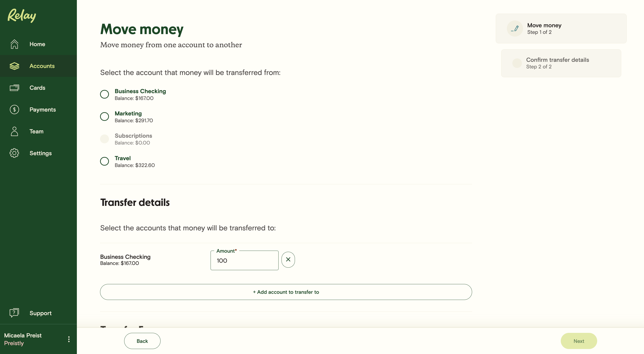Select Travel account radio button
This screenshot has width=644, height=354.
click(105, 161)
